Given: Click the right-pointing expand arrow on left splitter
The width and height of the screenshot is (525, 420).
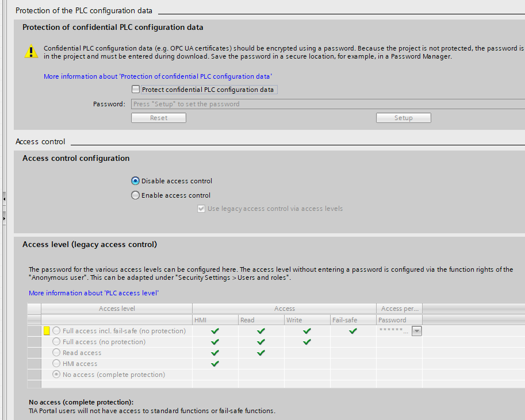Looking at the screenshot, I should coord(4,218).
